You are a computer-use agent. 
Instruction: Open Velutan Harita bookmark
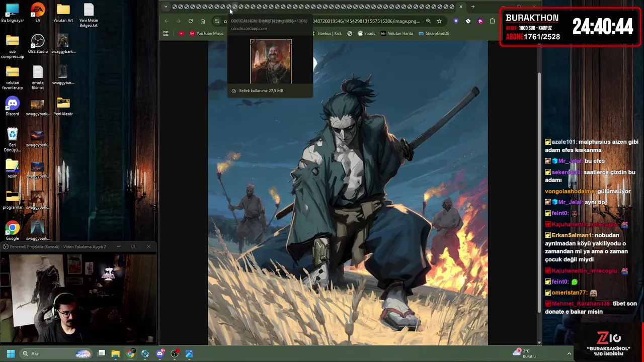point(397,33)
